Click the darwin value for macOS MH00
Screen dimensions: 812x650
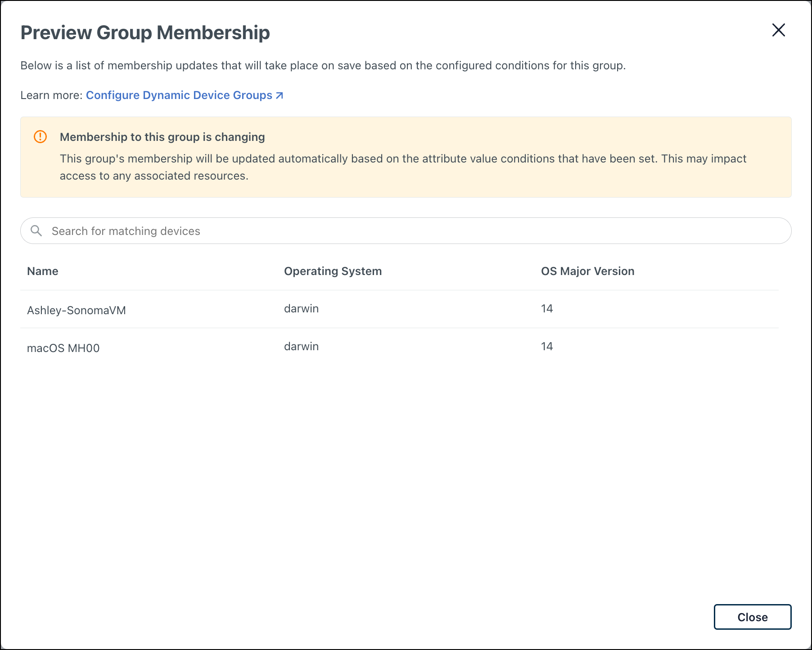[301, 346]
